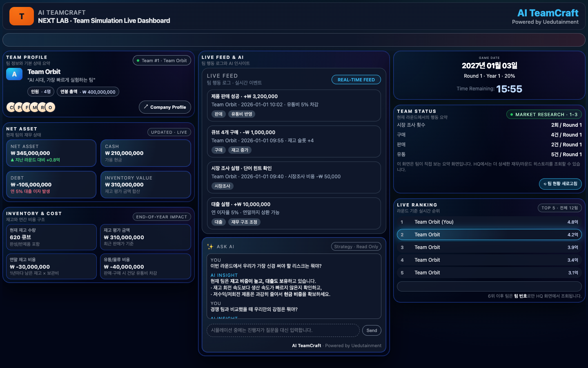
Task: Click the game date 2027년 01월 03일
Action: [x=489, y=65]
